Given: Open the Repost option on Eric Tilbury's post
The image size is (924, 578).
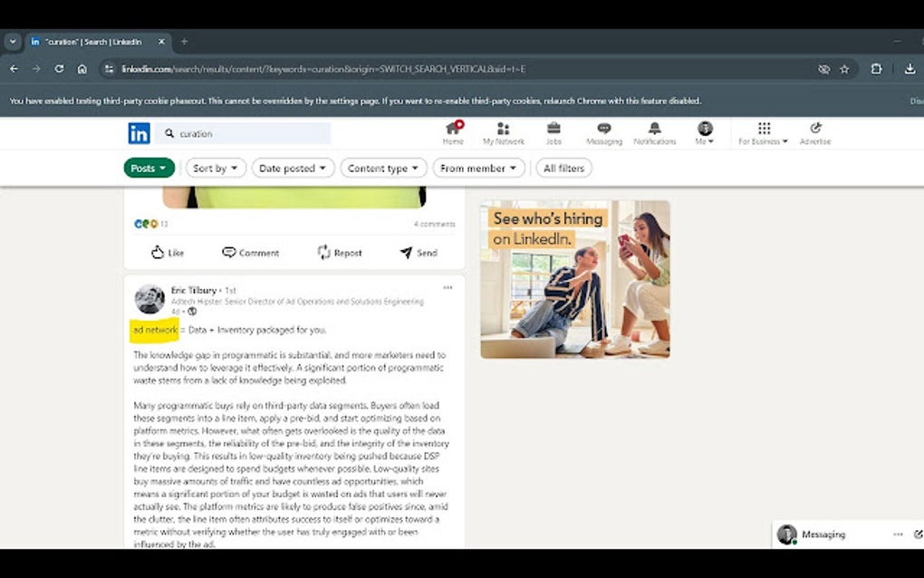Looking at the screenshot, I should pyautogui.click(x=339, y=253).
